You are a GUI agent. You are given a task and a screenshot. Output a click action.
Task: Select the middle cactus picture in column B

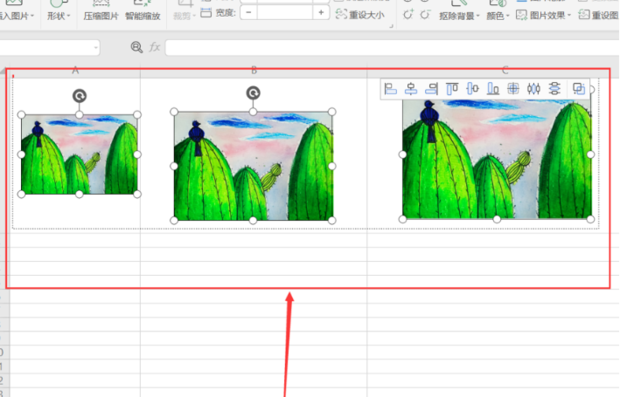253,166
